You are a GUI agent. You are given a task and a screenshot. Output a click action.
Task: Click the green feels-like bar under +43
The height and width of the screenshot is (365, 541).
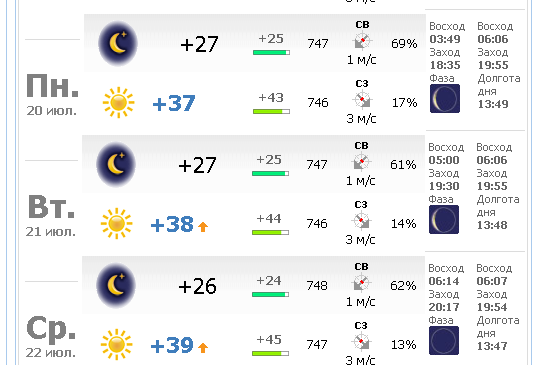coord(271,111)
